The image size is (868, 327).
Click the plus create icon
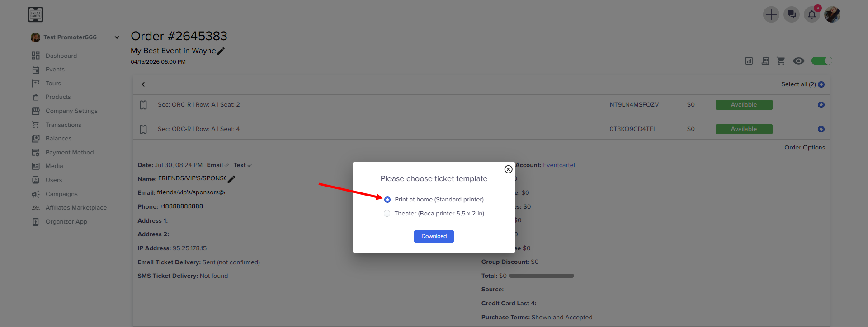point(771,14)
